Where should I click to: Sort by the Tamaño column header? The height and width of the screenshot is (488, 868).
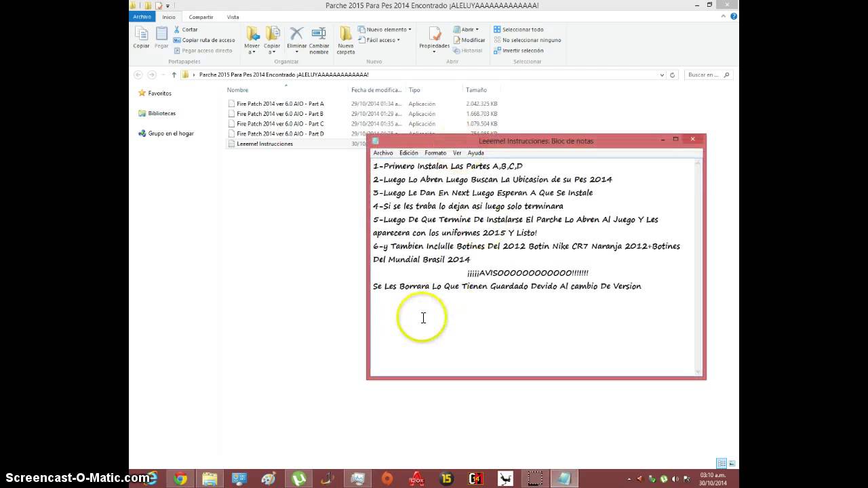coord(476,90)
